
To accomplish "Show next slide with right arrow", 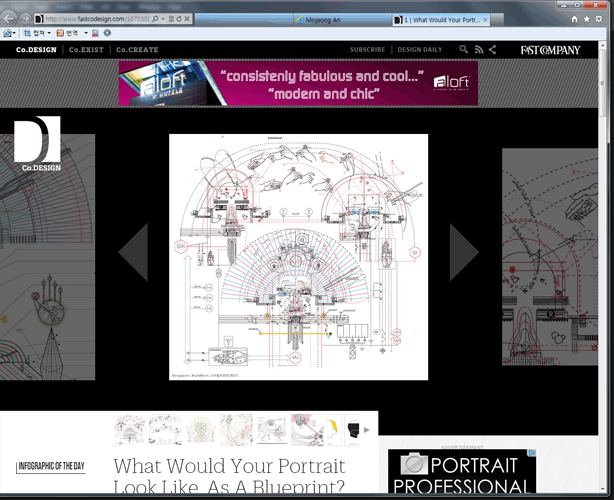I will pos(464,252).
